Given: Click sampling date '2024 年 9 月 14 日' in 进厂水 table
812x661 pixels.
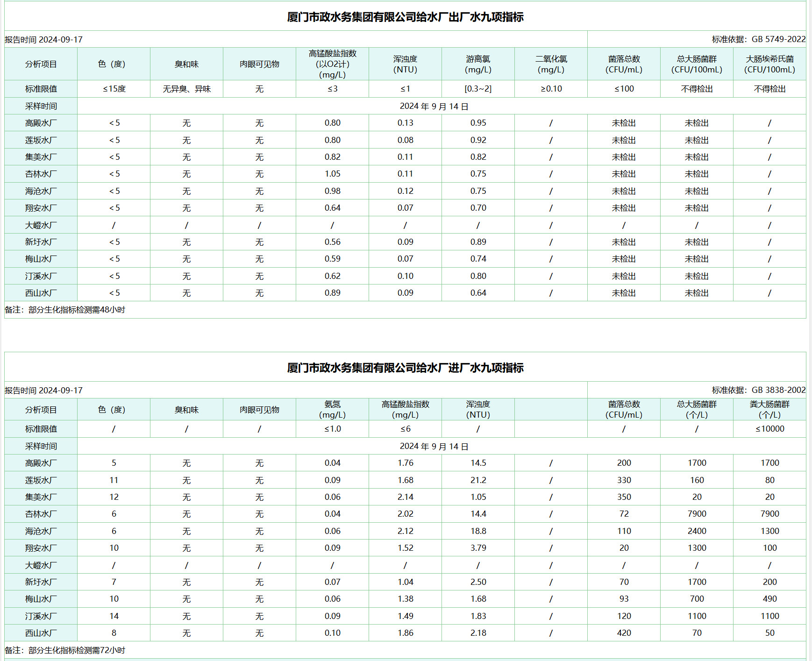Looking at the screenshot, I should (434, 447).
